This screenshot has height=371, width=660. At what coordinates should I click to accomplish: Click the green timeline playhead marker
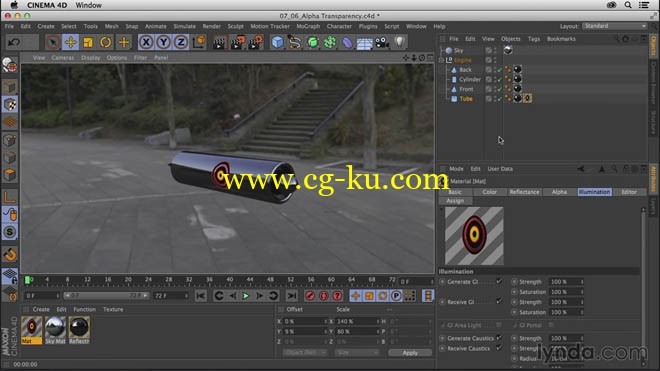27,280
